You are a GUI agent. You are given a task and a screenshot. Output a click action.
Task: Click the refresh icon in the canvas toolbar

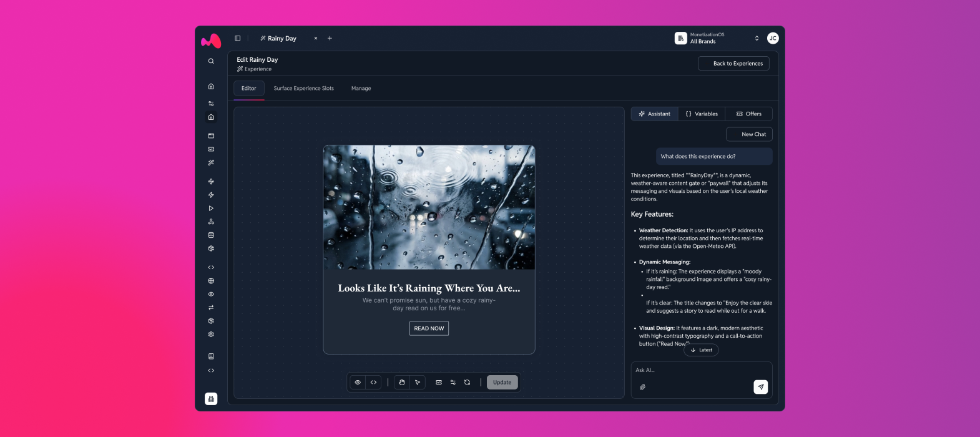tap(467, 382)
